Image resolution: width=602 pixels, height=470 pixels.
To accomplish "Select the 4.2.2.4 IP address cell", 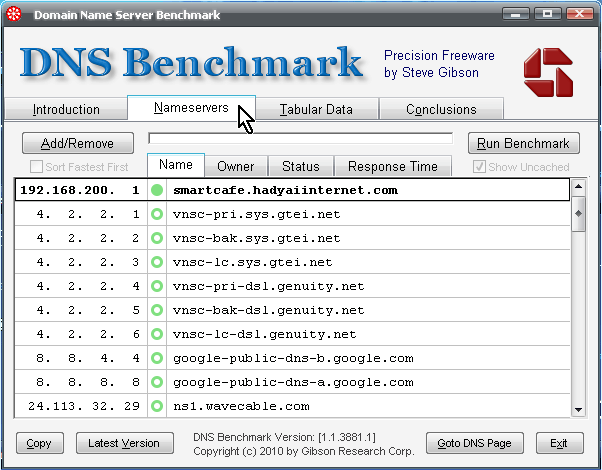I will 88,286.
